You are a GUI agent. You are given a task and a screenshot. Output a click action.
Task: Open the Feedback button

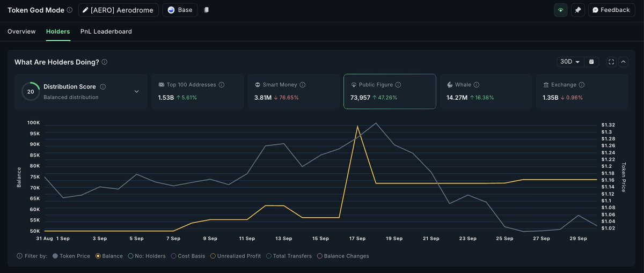point(611,10)
